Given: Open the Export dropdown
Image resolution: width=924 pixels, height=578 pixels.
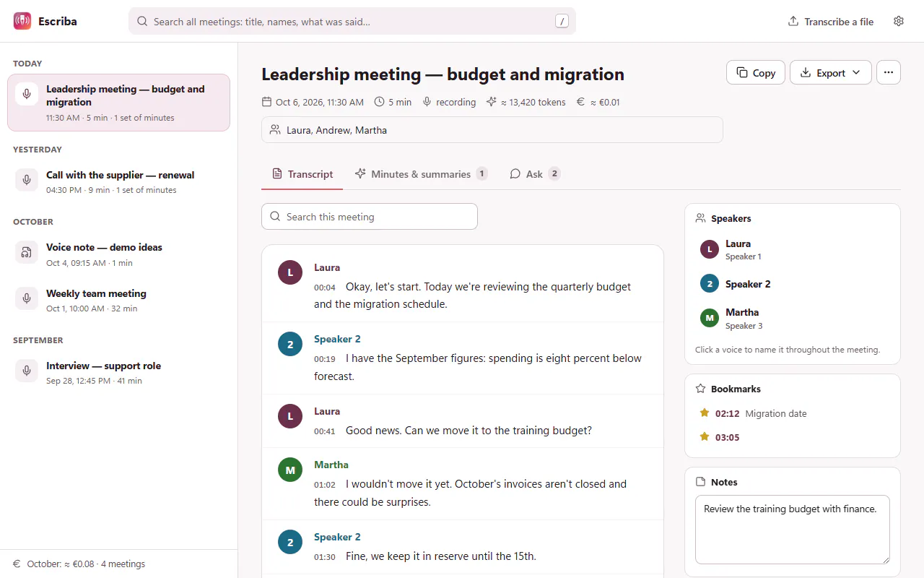Looking at the screenshot, I should coord(831,72).
